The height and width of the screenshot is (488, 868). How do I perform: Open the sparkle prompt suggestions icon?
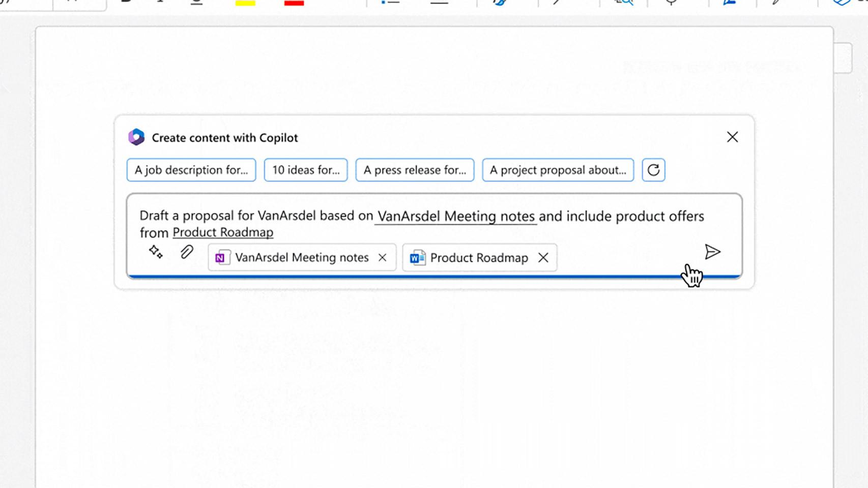tap(156, 252)
